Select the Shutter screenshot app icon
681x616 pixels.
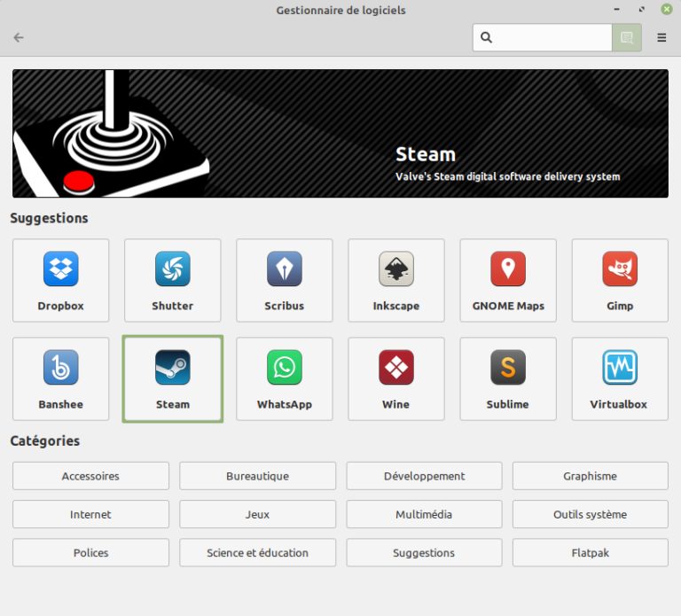tap(172, 279)
